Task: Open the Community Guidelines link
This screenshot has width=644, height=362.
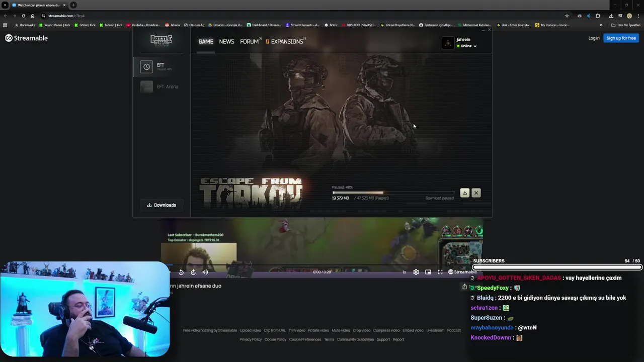Action: (355, 339)
